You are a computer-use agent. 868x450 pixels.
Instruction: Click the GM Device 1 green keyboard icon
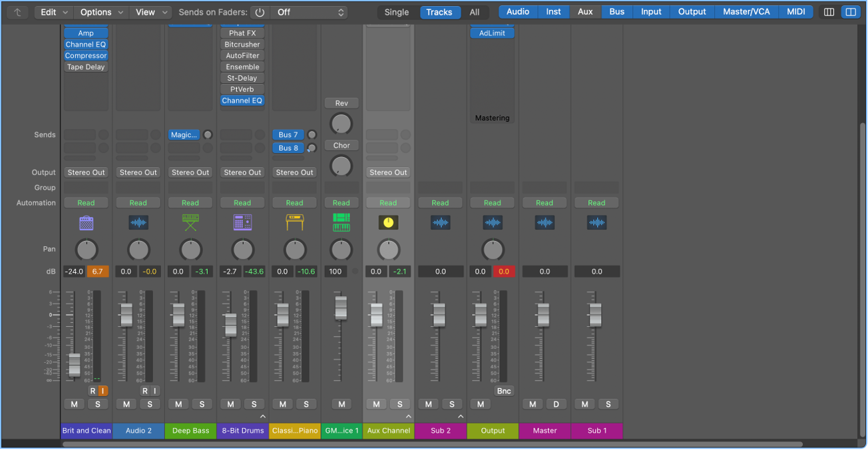tap(341, 223)
